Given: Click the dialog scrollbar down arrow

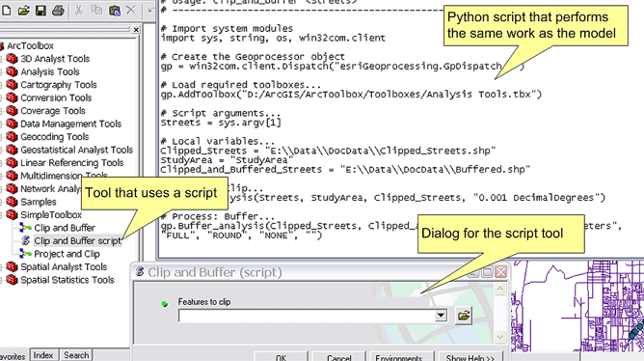Looking at the screenshot, I should click(x=499, y=337).
